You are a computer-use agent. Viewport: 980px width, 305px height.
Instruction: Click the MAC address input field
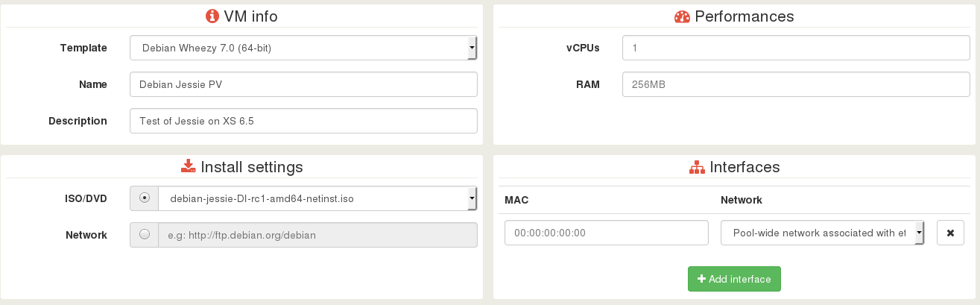click(x=607, y=233)
